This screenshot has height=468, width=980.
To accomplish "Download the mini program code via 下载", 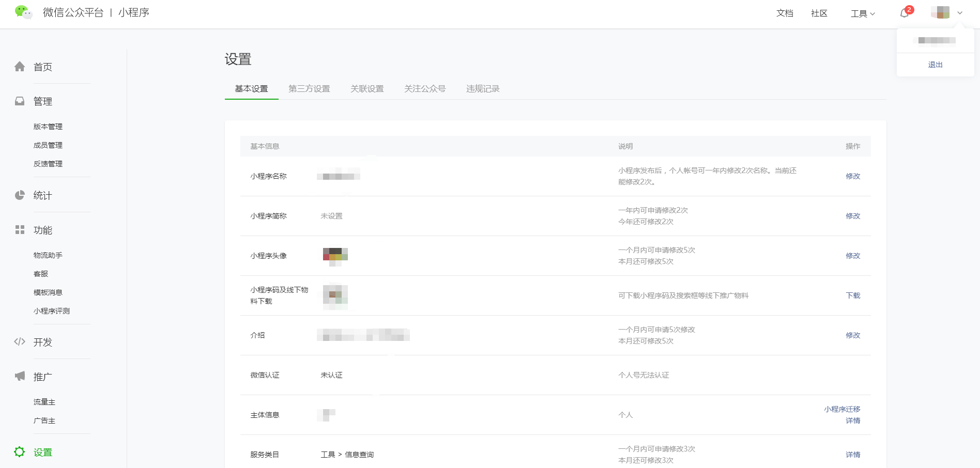I will [x=853, y=295].
